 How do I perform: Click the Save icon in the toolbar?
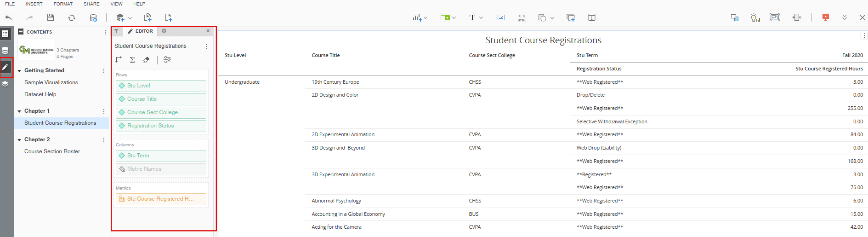(51, 17)
